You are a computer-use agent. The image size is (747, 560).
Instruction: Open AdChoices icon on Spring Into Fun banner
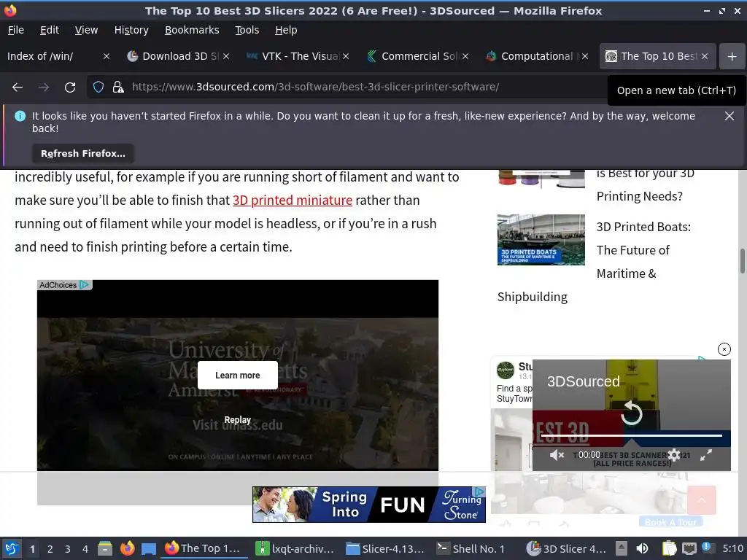point(479,491)
